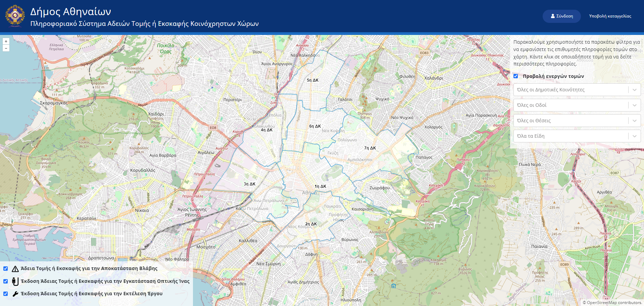This screenshot has height=306, width=644.
Task: Click the wrench project execution icon
Action: (15, 294)
